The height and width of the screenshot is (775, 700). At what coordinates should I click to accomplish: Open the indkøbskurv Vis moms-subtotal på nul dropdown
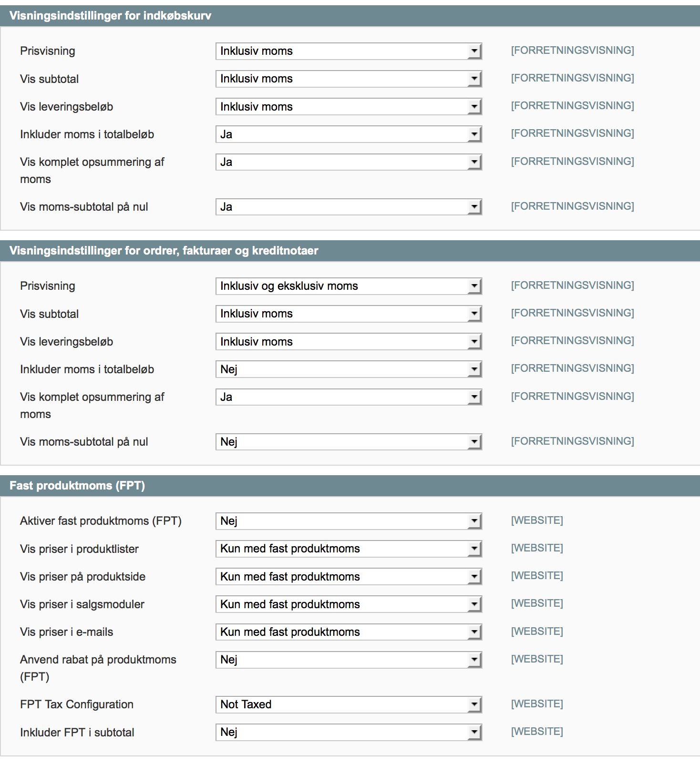(x=349, y=207)
